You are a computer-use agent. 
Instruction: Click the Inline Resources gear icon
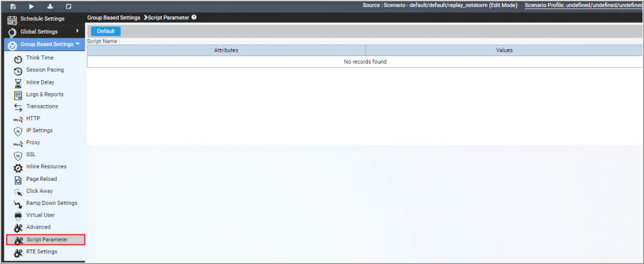[x=18, y=168]
